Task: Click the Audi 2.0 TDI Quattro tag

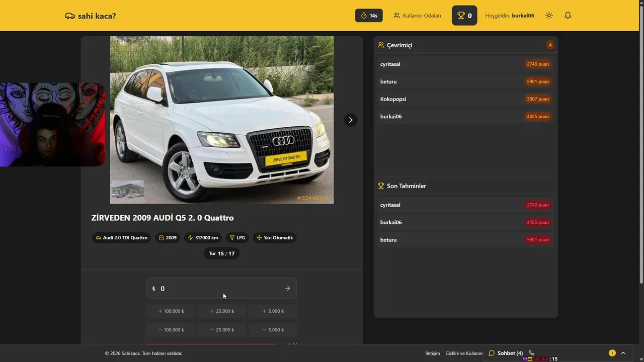Action: click(x=121, y=238)
